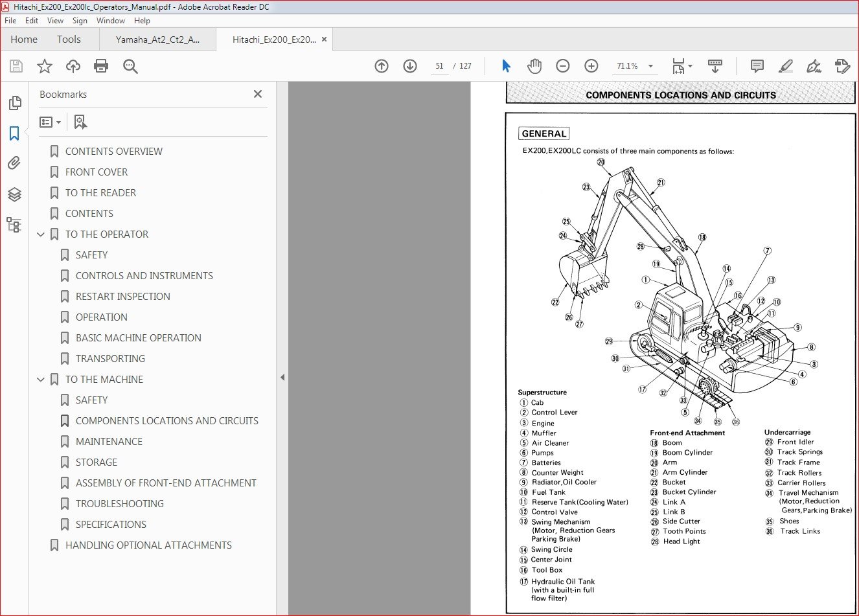Open the zoom level dropdown
The image size is (859, 616).
pos(650,66)
